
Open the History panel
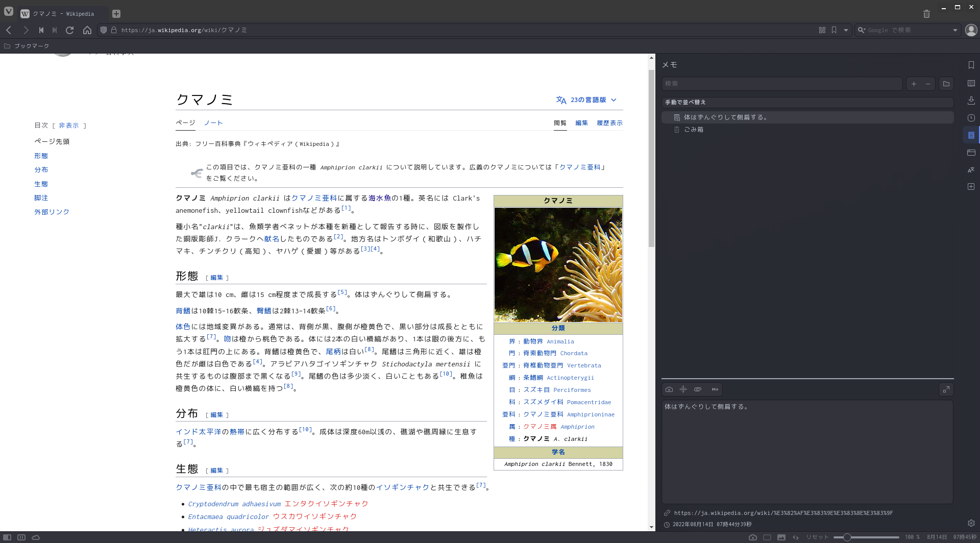point(971,118)
